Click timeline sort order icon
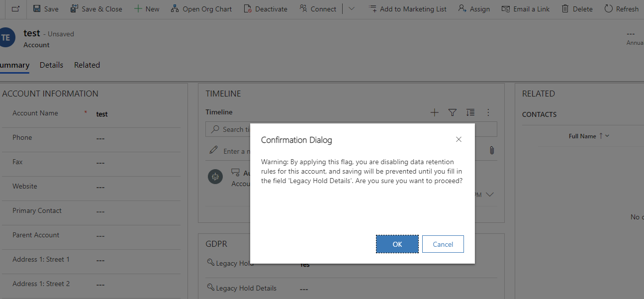This screenshot has width=644, height=299. 470,112
